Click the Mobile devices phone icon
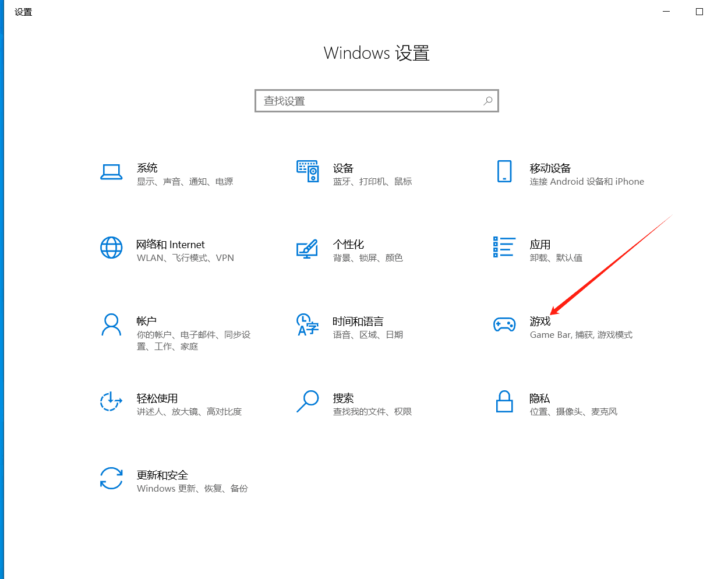 504,171
